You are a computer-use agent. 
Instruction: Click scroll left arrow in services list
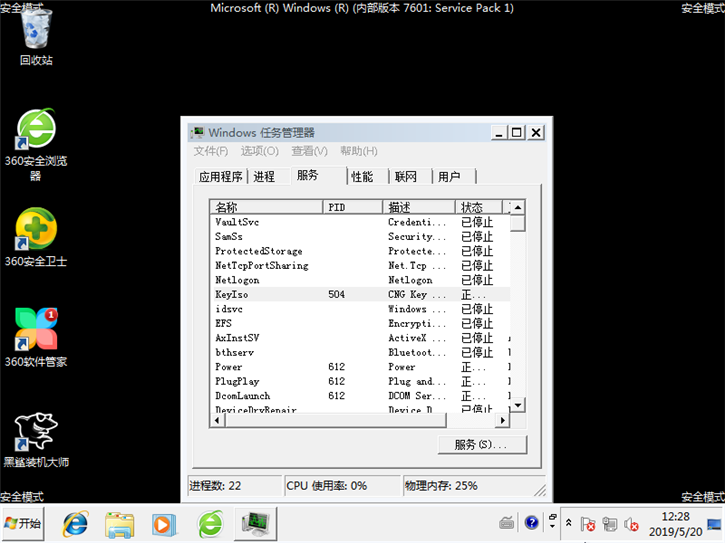217,420
